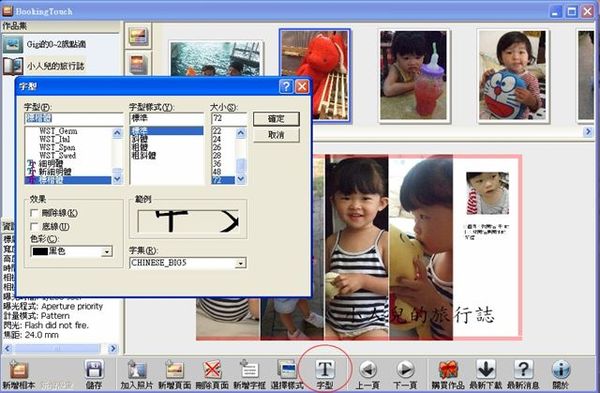Click the 新增字框 (new text box) icon

pos(249,370)
